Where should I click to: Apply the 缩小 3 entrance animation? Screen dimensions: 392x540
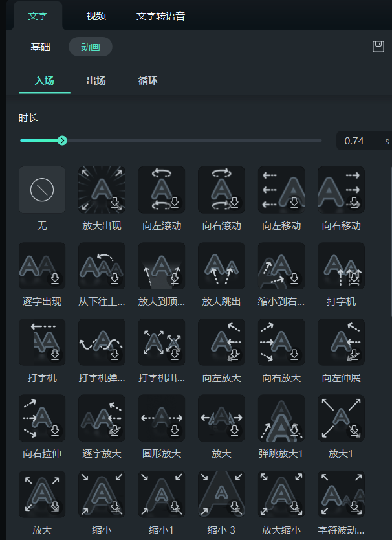click(x=221, y=494)
